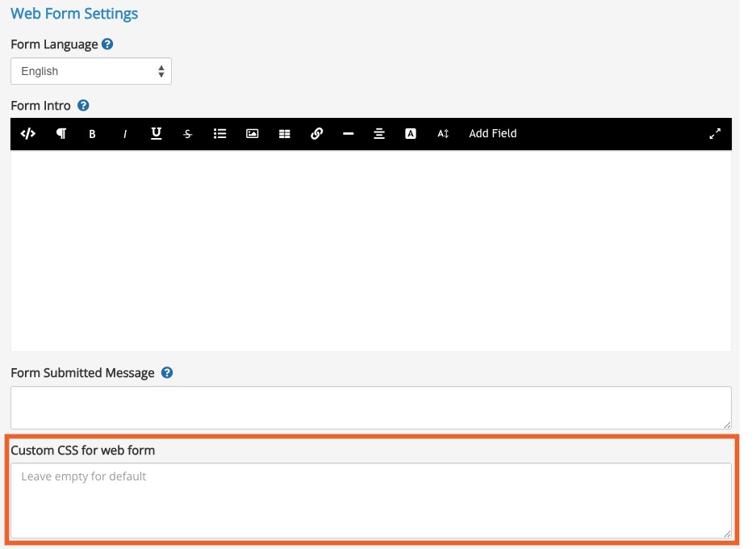Show help for Form Language

107,44
